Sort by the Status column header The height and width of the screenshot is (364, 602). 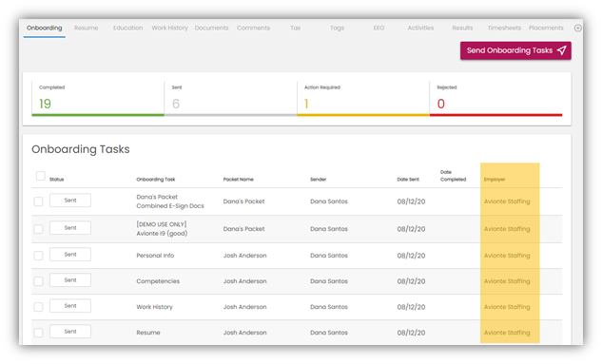point(56,179)
